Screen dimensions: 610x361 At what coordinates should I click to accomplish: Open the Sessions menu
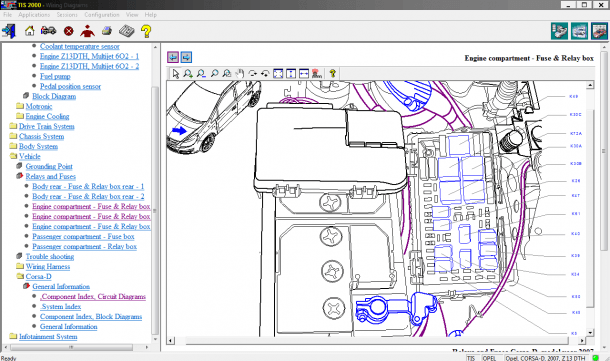point(67,15)
